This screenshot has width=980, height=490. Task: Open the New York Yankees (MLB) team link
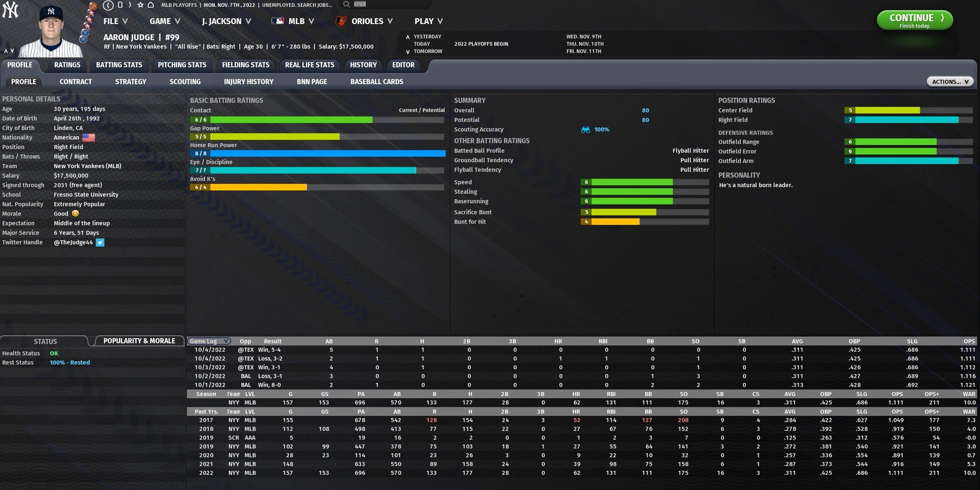[x=88, y=166]
